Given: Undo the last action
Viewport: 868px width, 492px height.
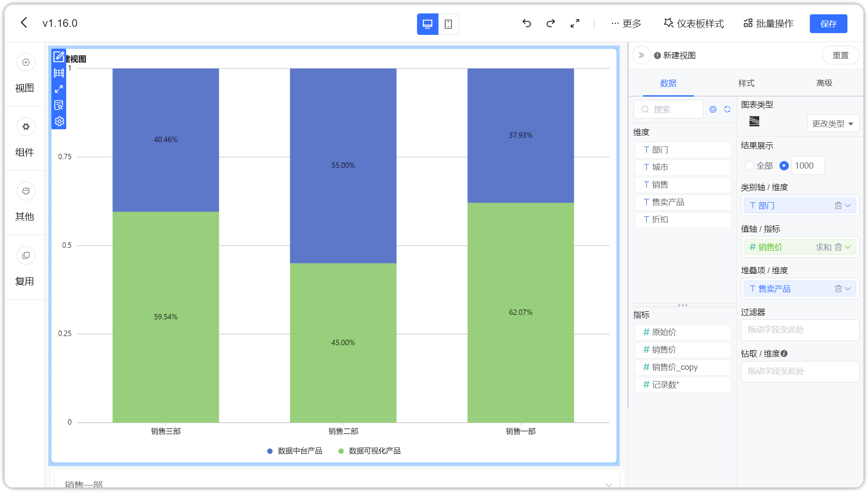Looking at the screenshot, I should tap(527, 23).
